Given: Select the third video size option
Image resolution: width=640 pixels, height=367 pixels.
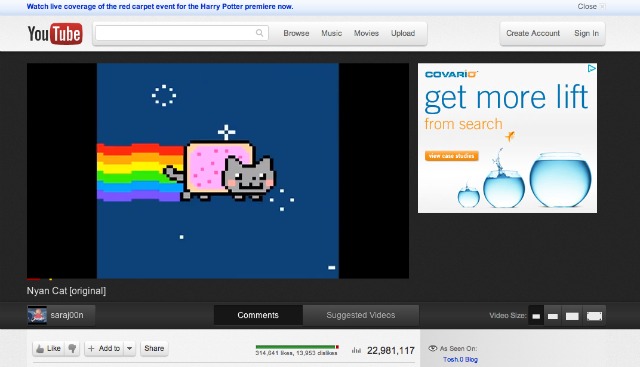Looking at the screenshot, I should [572, 316].
